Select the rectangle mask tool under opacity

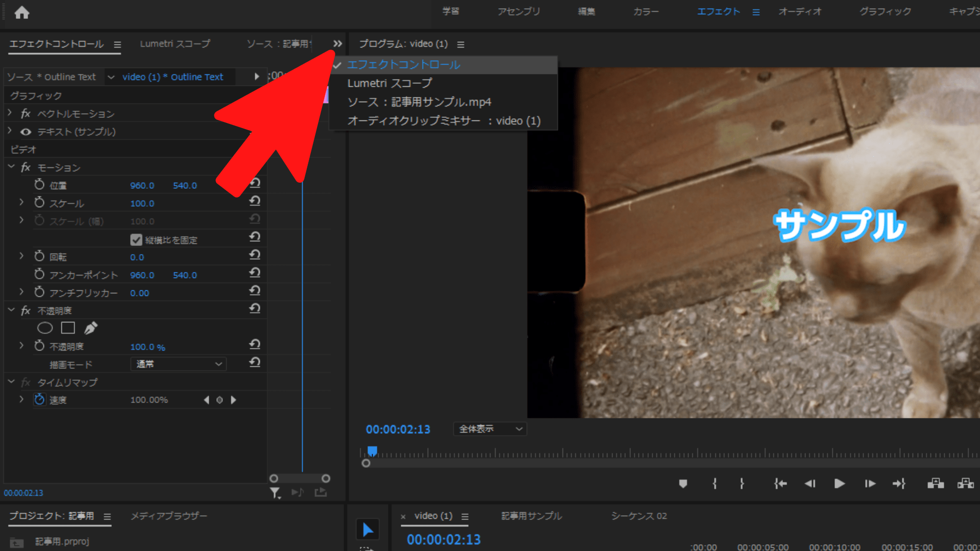(x=68, y=328)
